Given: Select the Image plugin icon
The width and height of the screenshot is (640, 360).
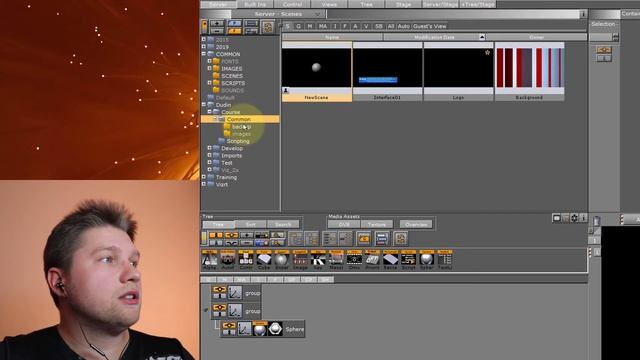Looking at the screenshot, I should (300, 260).
